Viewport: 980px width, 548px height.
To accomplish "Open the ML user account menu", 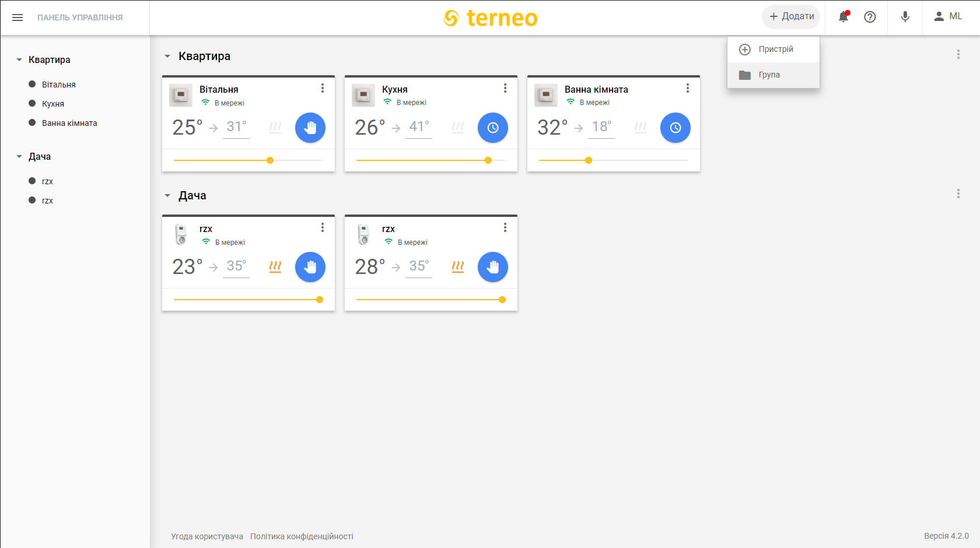I will click(x=948, y=17).
